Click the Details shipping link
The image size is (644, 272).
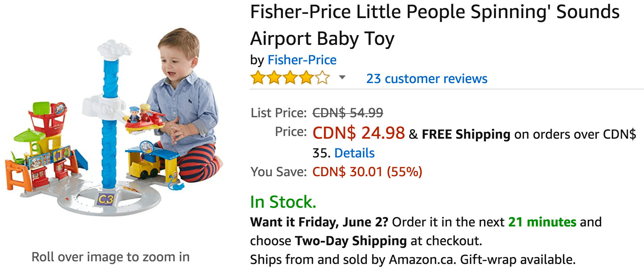point(354,153)
